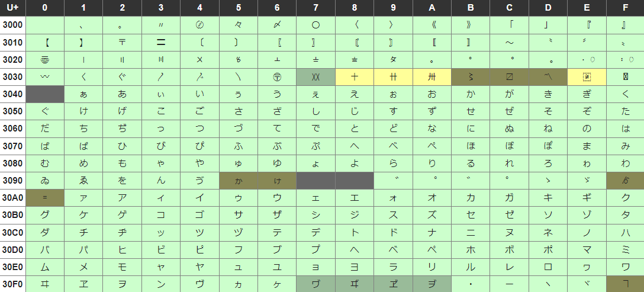Select the 30A0 row header
This screenshot has height=292, width=644.
(13, 198)
